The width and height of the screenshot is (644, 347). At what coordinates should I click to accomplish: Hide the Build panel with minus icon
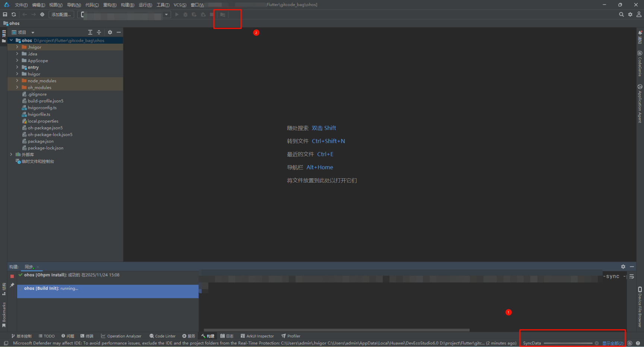pyautogui.click(x=632, y=267)
